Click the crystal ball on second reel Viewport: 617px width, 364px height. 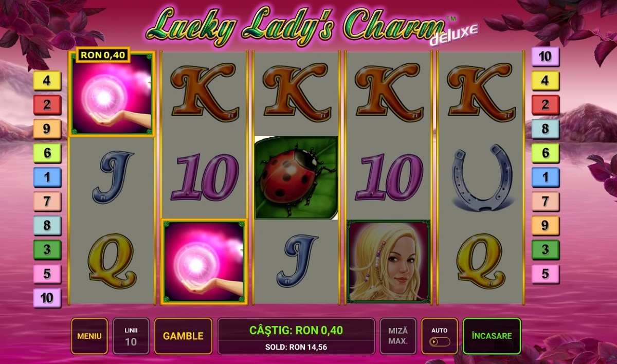[x=204, y=261]
